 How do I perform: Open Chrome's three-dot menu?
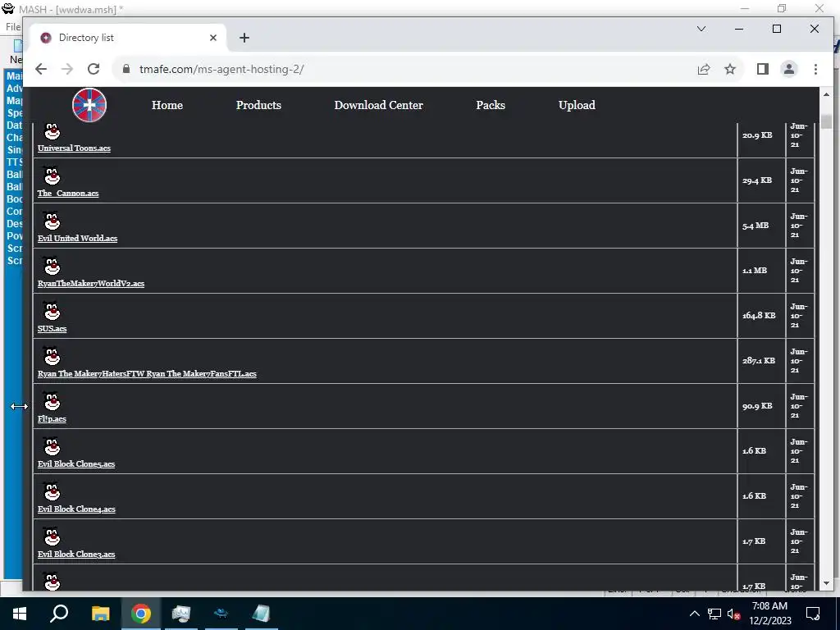815,69
